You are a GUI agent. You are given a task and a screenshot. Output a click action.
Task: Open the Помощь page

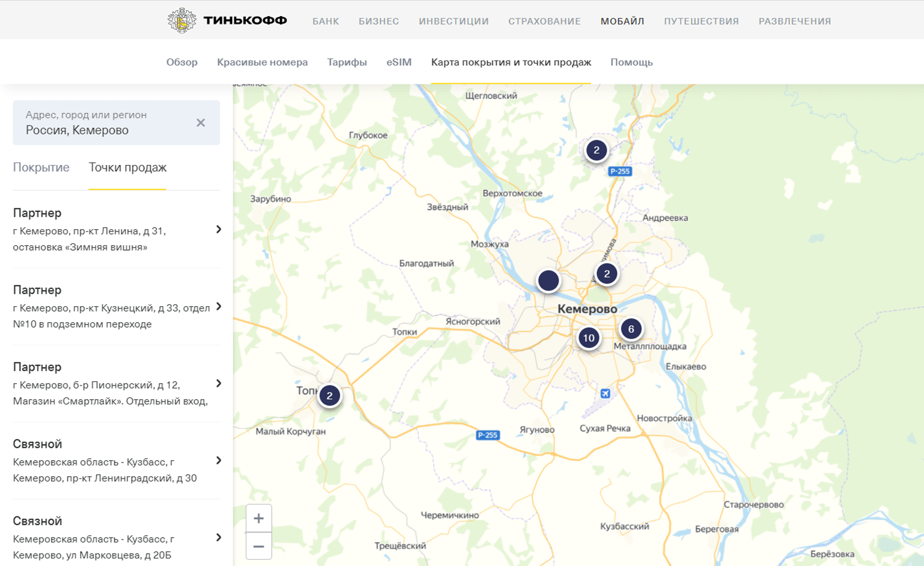(x=631, y=62)
